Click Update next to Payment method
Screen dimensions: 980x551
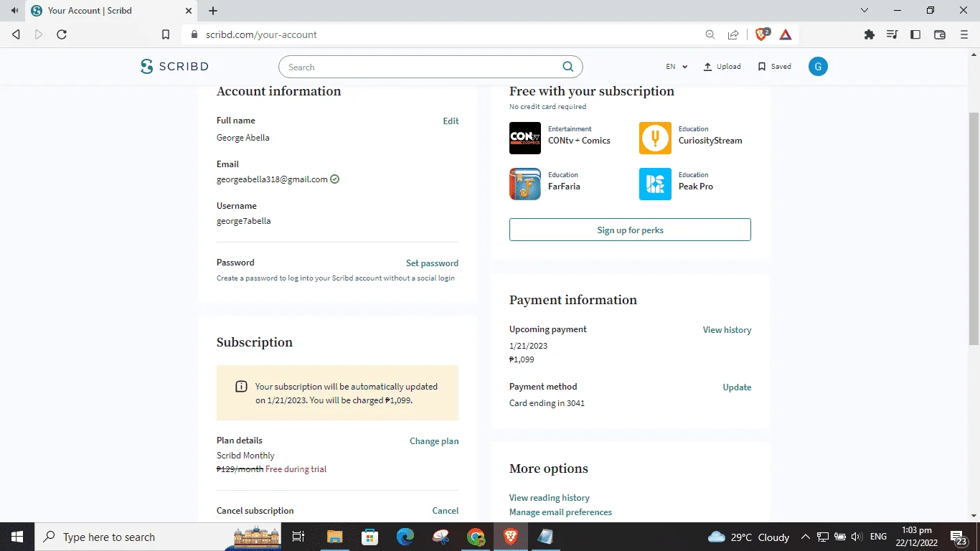pyautogui.click(x=737, y=387)
